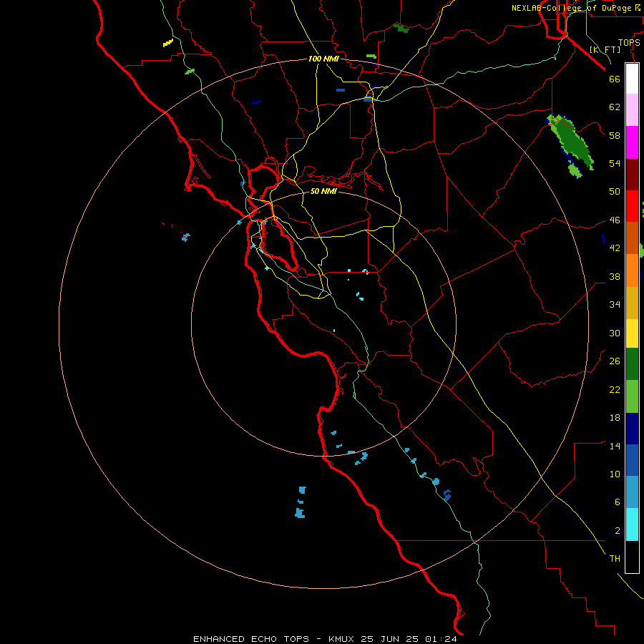
Task: Click the cyan swatch near scale bottom
Action: click(x=632, y=525)
